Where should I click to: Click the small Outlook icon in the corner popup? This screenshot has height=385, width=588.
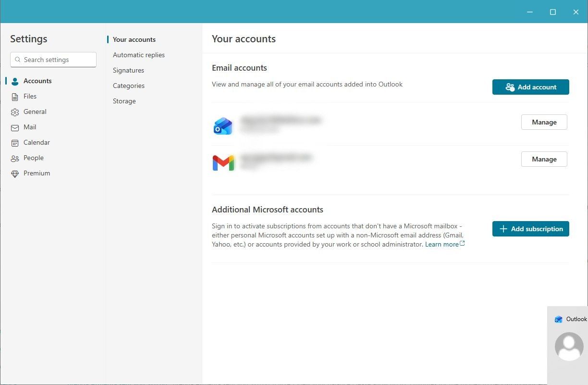[x=558, y=319]
